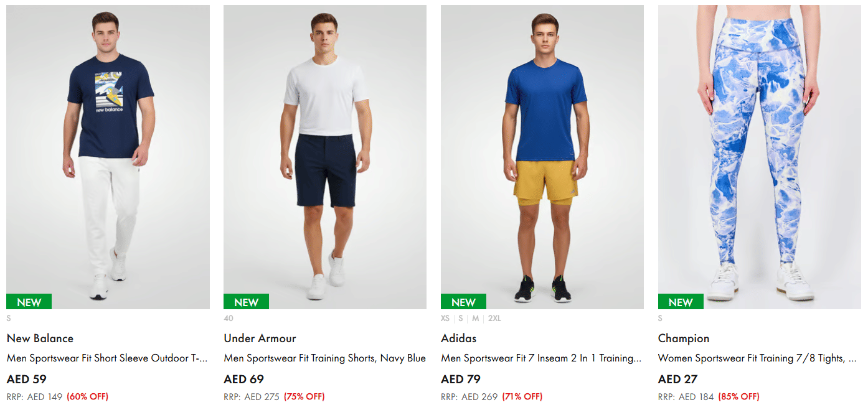Click the NEW badge on Champion item
Viewport: 868px width, 410px height.
click(x=681, y=302)
